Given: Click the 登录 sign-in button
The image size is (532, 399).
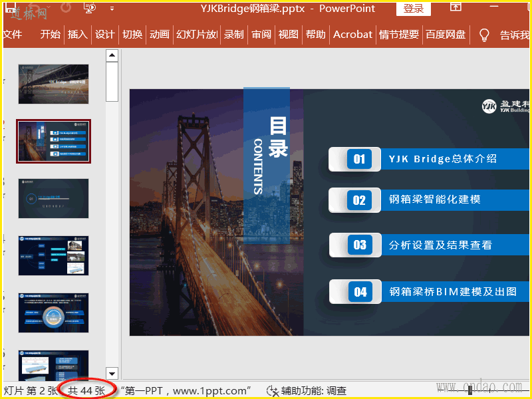Looking at the screenshot, I should tap(414, 9).
